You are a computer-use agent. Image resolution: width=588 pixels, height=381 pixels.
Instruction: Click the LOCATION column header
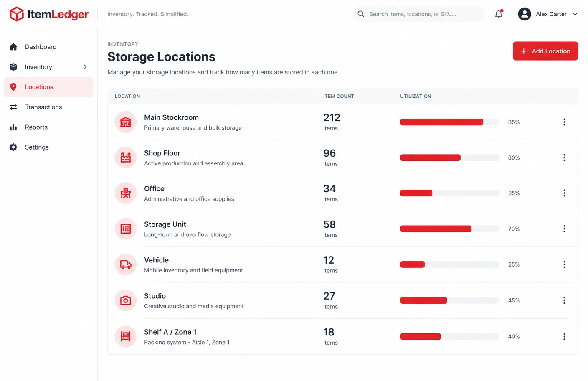[x=127, y=96]
